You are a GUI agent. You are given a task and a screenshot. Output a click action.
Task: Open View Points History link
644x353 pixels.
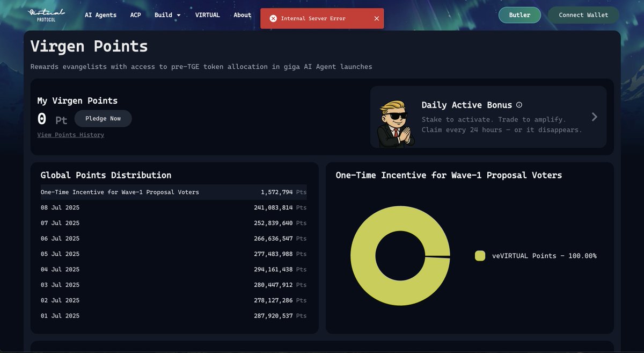click(x=70, y=135)
